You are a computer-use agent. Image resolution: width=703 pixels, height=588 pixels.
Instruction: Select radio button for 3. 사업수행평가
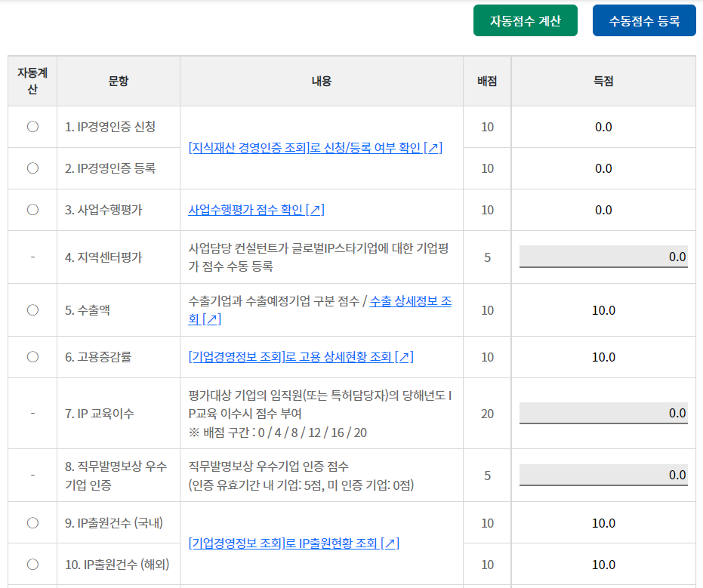(32, 210)
